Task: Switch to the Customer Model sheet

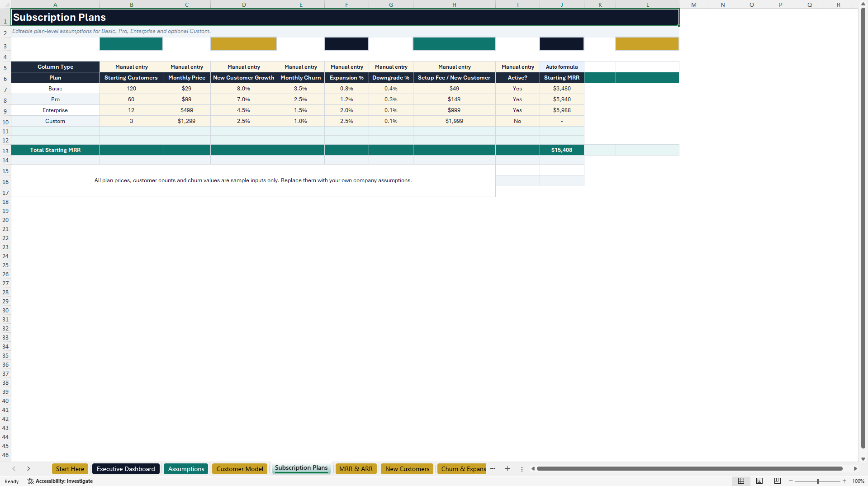Action: [x=240, y=469]
